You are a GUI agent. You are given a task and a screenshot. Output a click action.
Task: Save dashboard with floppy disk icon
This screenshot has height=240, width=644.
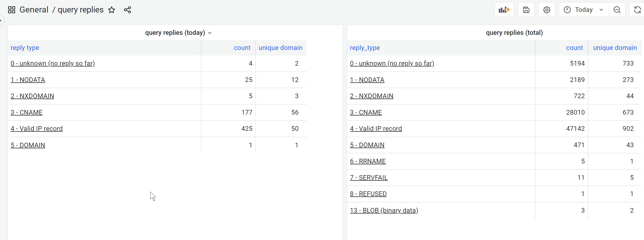526,10
